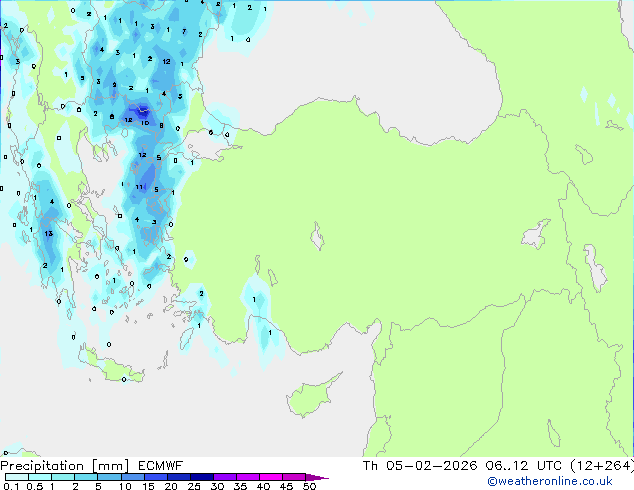634x490 pixels.
Task: Click the '0.1' legend value
Action: 11,486
